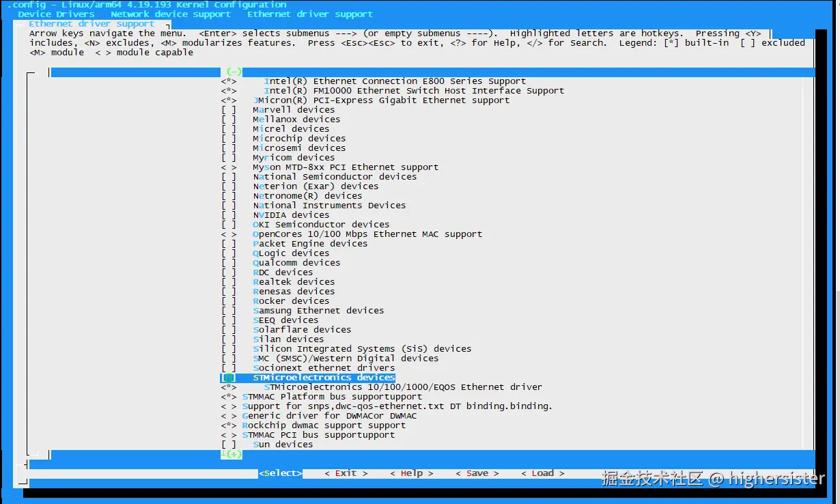Toggle the selected STMicroelectronics devices checkbox
Image resolution: width=840 pixels, height=504 pixels.
(x=229, y=377)
